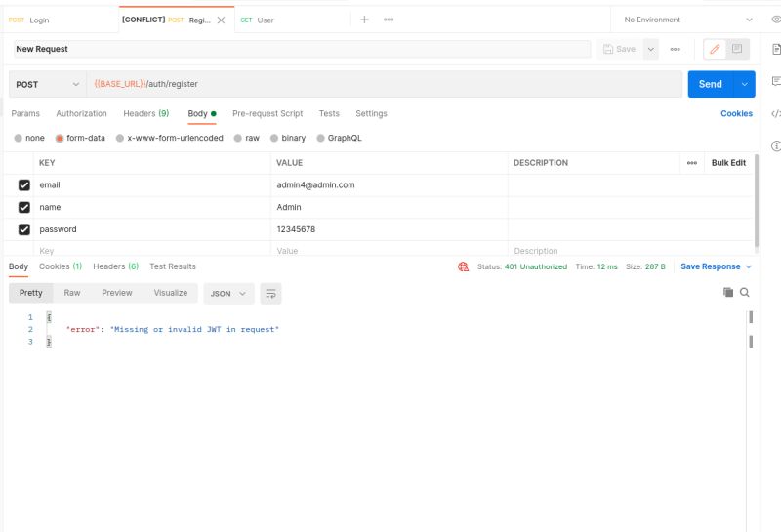Screen dimensions: 781x532
Task: Select form-data body type
Action: click(x=60, y=138)
